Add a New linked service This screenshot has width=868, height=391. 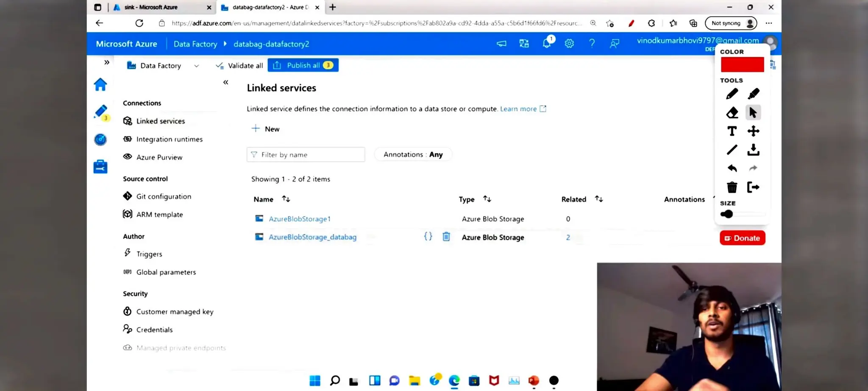266,129
